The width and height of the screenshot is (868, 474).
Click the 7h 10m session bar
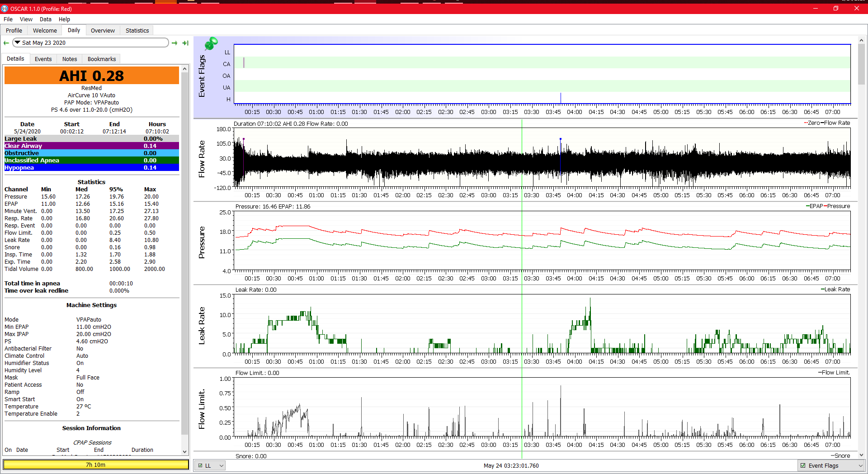tap(96, 465)
